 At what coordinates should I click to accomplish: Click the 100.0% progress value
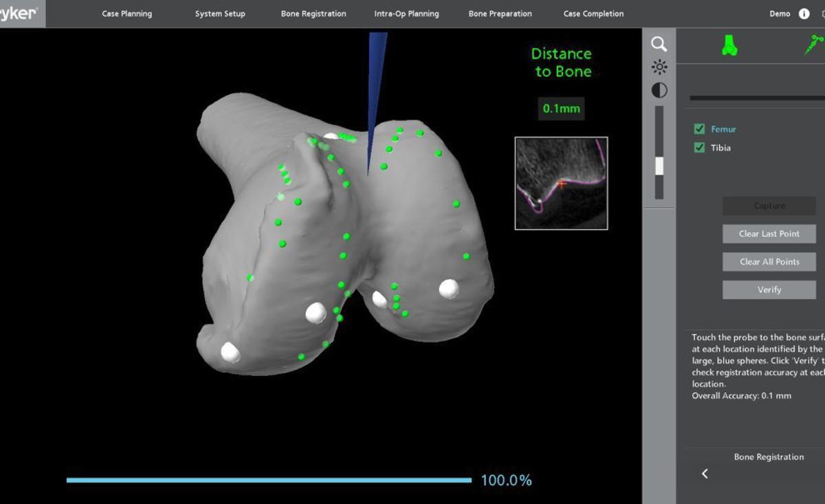pyautogui.click(x=506, y=481)
